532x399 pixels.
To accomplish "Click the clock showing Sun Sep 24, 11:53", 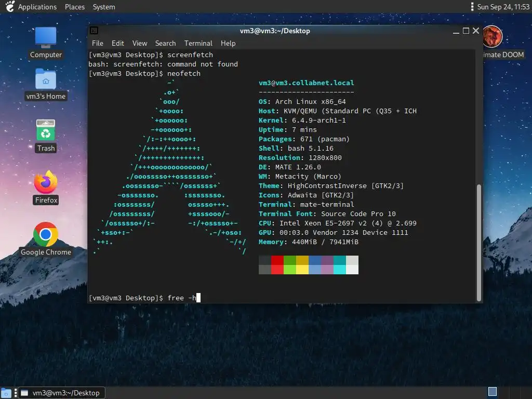I will (503, 7).
